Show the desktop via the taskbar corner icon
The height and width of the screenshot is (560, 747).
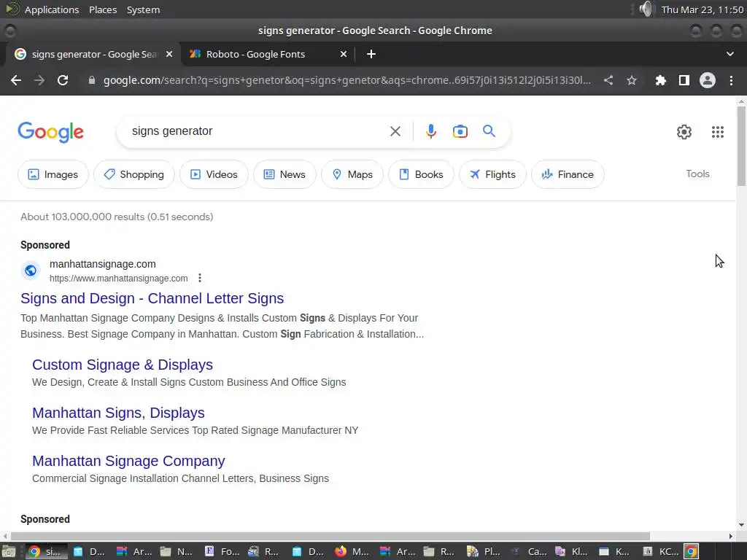[8, 551]
